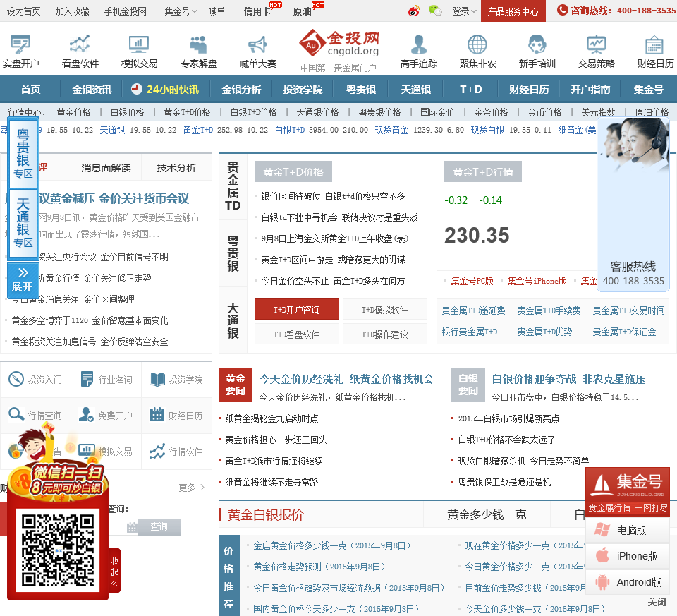Open 行业名词 document icon

tap(87, 380)
